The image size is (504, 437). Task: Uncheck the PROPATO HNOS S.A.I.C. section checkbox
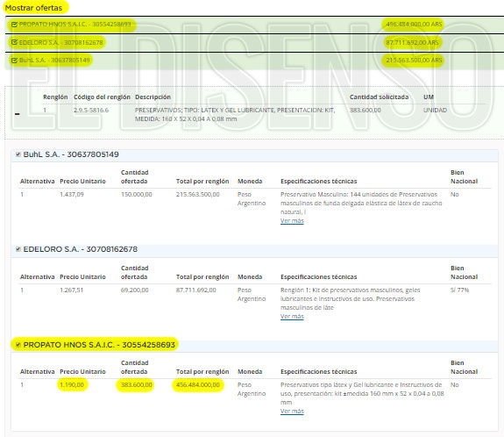pyautogui.click(x=18, y=345)
